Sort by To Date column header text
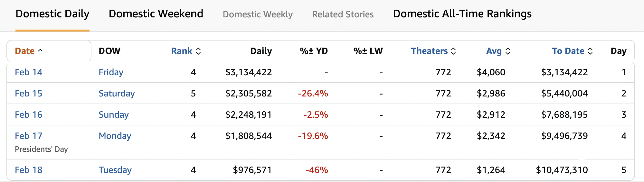Image resolution: width=644 pixels, height=182 pixels. (568, 51)
